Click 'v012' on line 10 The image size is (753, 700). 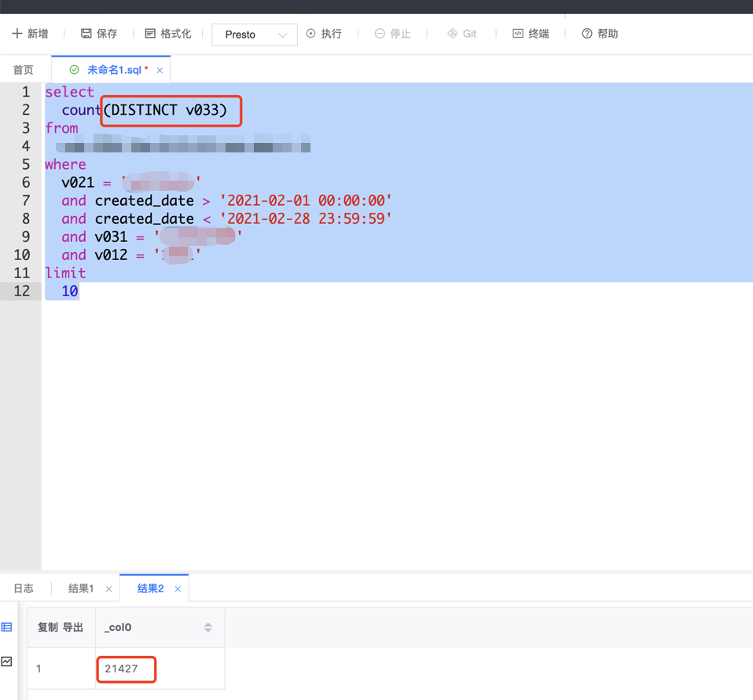point(111,255)
